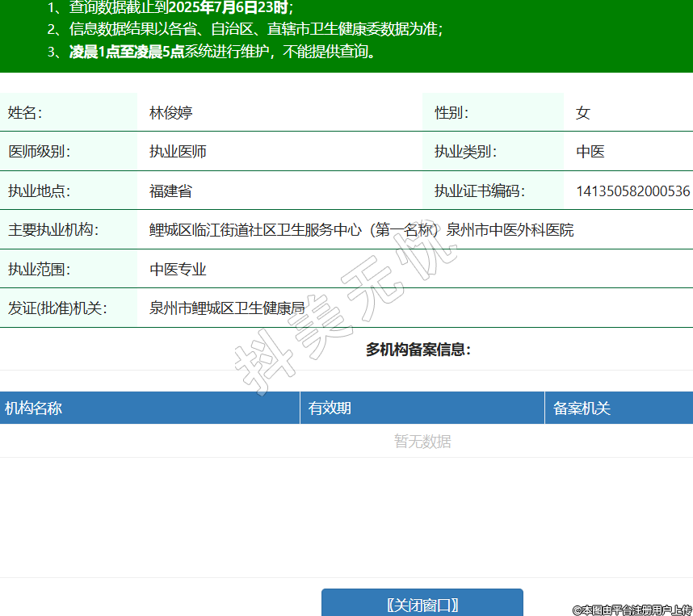Click the 中医专业 practice scope value
The height and width of the screenshot is (616, 693).
178,270
